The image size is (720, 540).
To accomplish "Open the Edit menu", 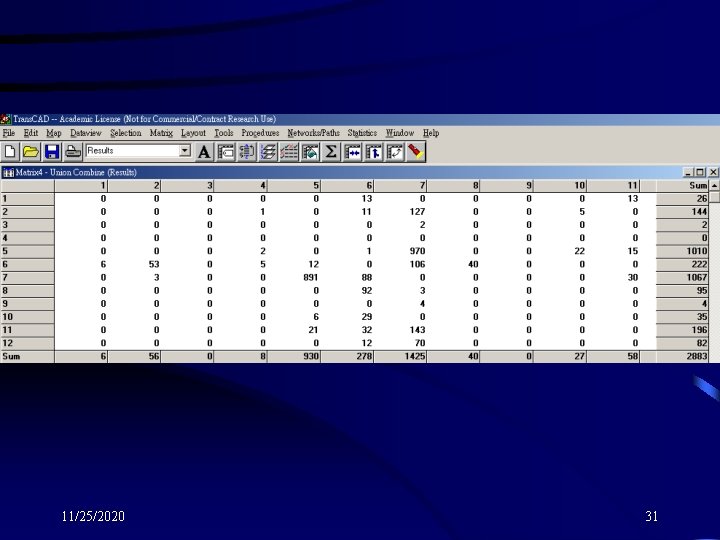I will tap(31, 133).
